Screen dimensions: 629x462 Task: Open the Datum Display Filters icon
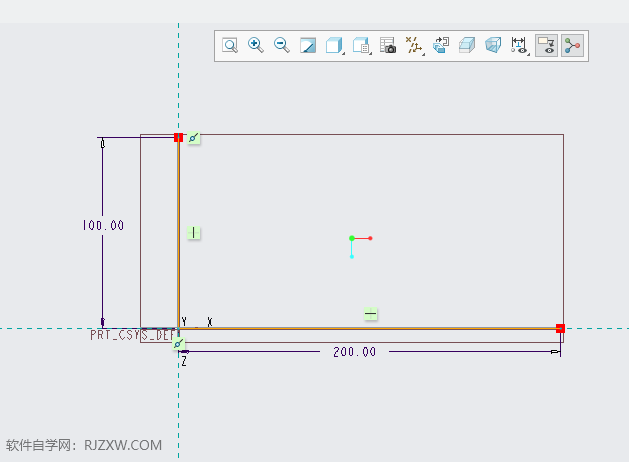(x=413, y=45)
